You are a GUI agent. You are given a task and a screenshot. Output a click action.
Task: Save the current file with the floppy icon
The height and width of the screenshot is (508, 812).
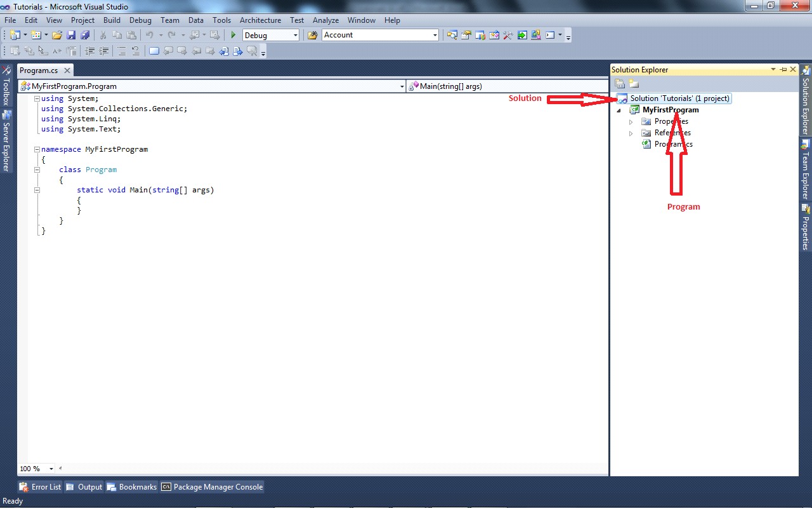click(71, 35)
